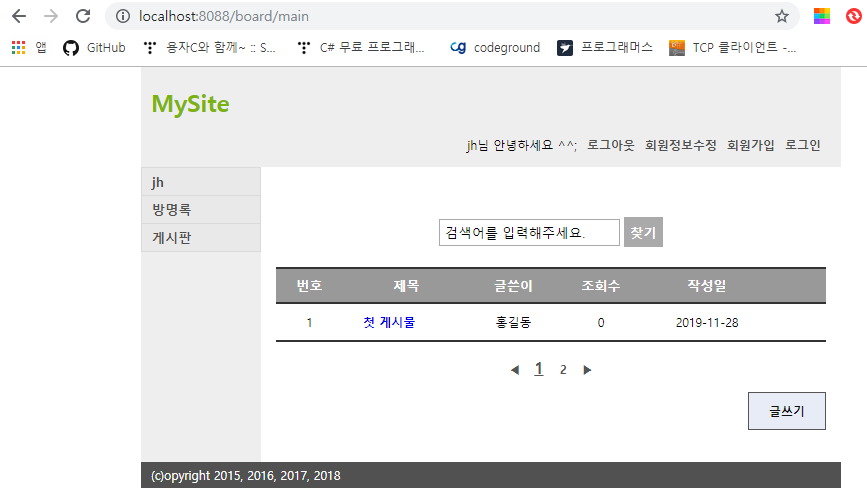Select page 2 in pagination
867x502 pixels.
coord(563,370)
